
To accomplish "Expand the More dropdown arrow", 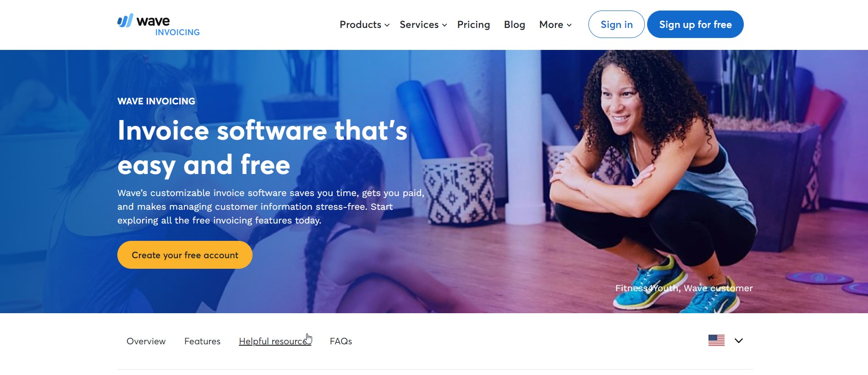I will click(569, 25).
